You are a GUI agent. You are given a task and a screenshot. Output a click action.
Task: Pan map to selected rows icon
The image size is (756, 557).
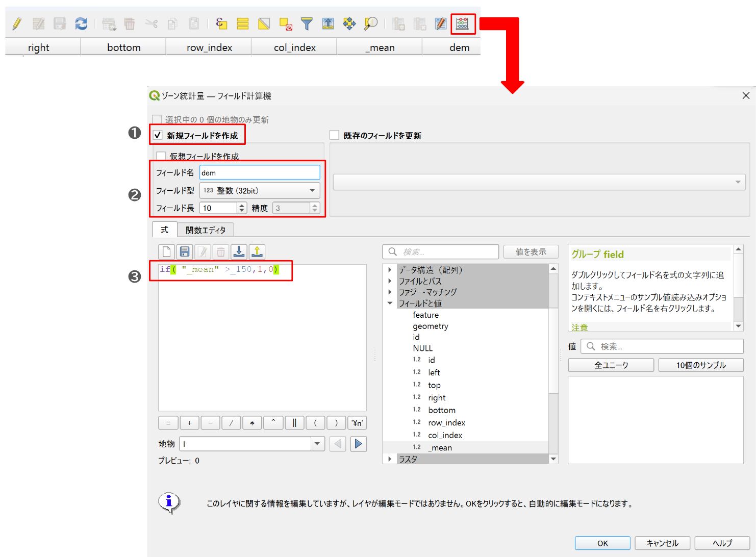pos(349,23)
